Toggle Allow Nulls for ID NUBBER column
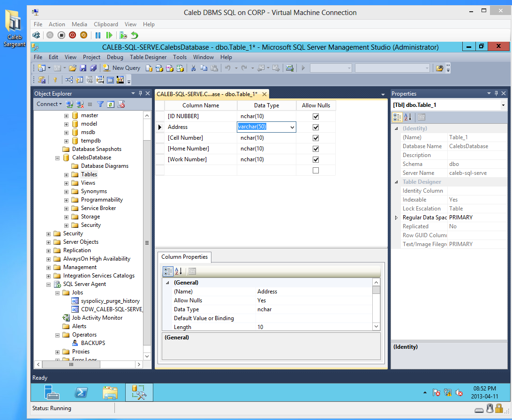 316,117
